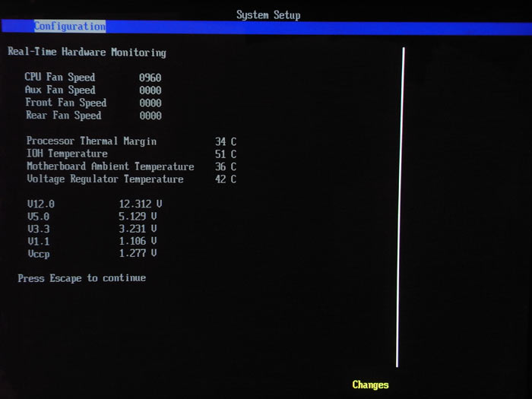
Task: Click the System Setup title
Action: pyautogui.click(x=268, y=15)
